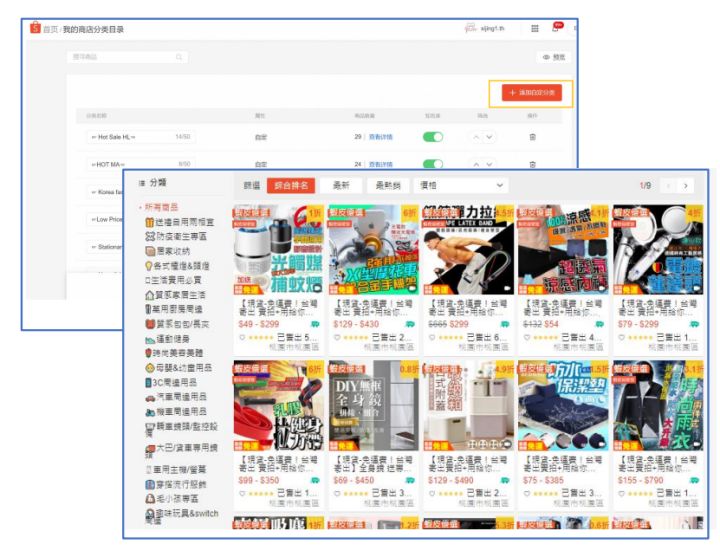Open the notification bell with red badge
This screenshot has height=557, width=720.
tap(556, 27)
